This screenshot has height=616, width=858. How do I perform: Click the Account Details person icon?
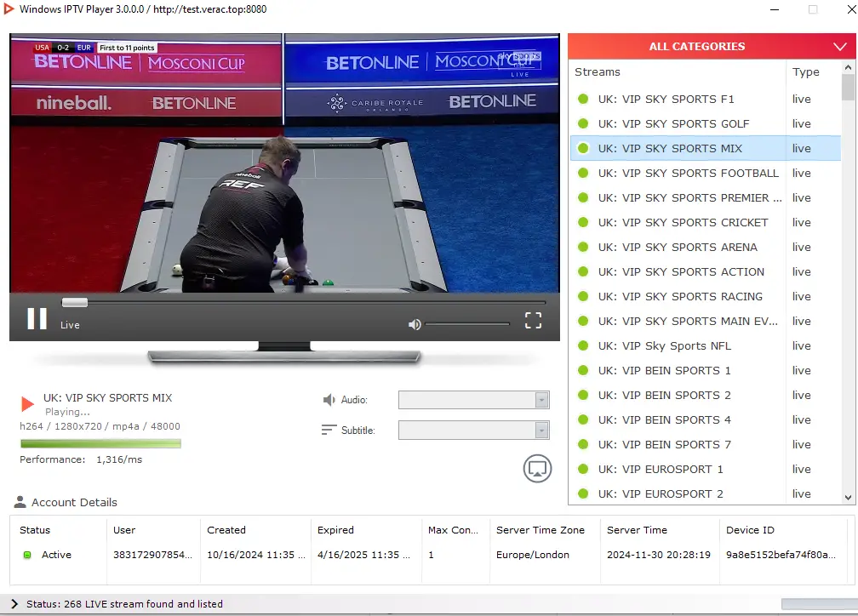tap(20, 502)
